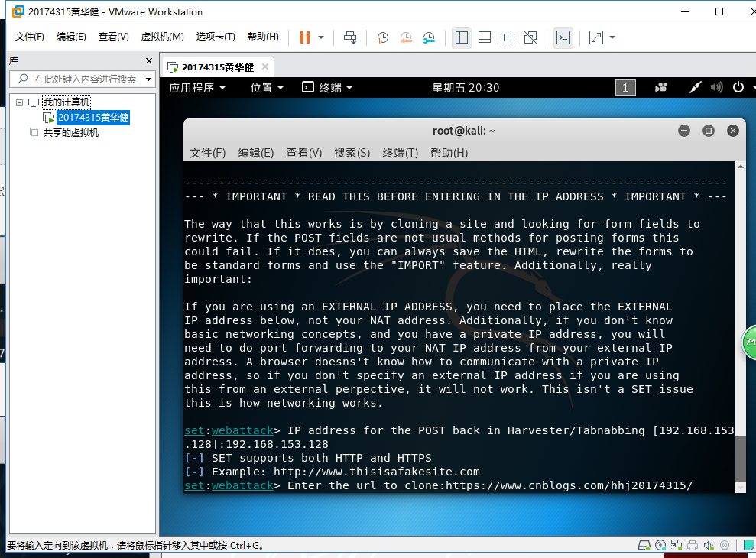The width and height of the screenshot is (756, 558).
Task: Open VMware 编辑(E) menu
Action: 71,37
